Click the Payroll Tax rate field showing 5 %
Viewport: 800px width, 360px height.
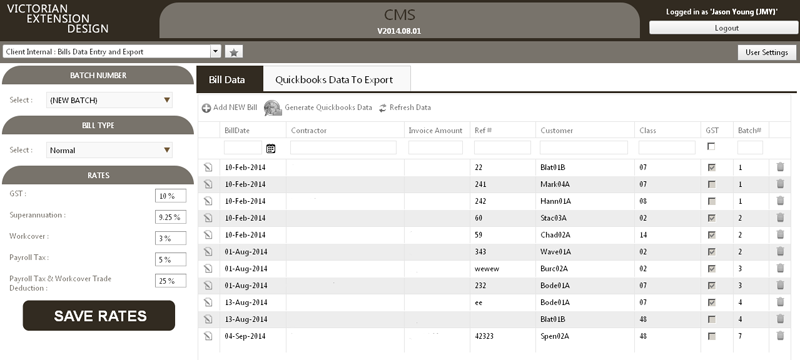coord(170,260)
